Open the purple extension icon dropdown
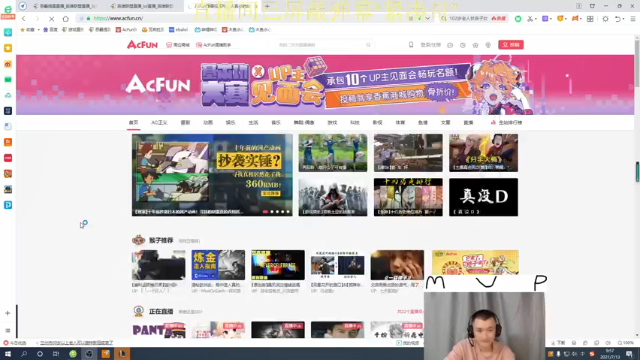The height and width of the screenshot is (360, 640). (546, 19)
